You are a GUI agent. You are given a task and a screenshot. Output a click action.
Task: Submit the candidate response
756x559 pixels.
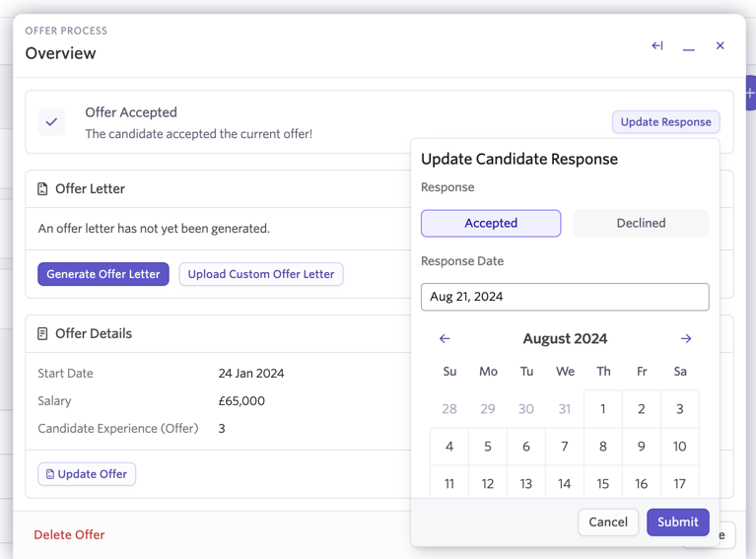(678, 522)
